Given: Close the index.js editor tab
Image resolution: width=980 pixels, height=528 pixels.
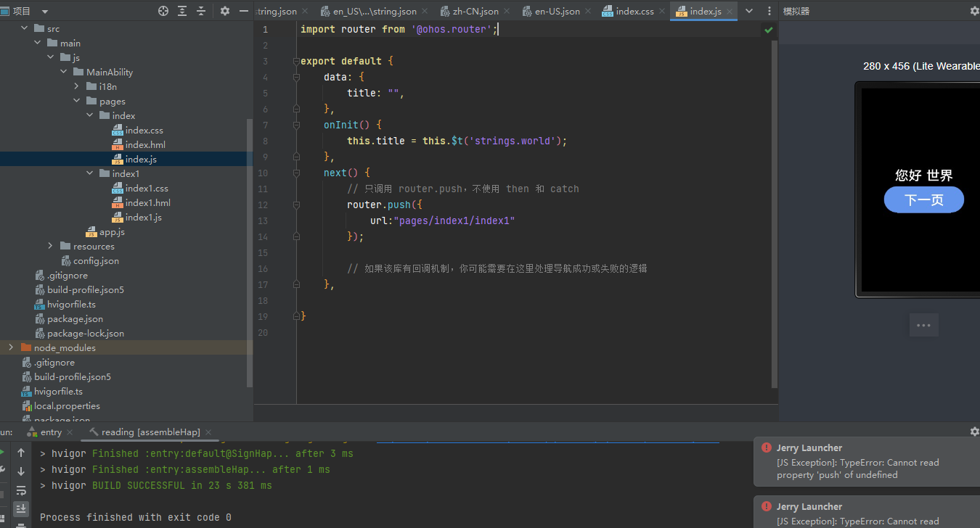Looking at the screenshot, I should click(729, 12).
